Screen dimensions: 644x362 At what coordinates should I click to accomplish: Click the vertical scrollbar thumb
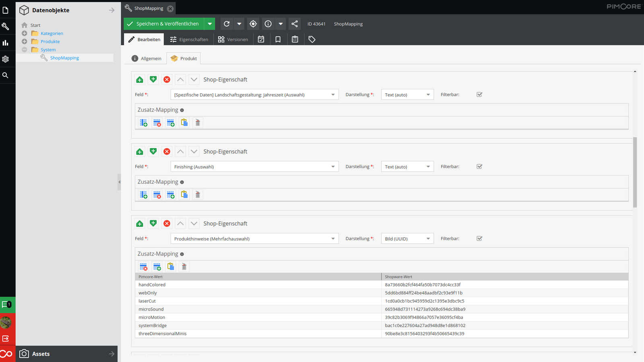click(635, 172)
